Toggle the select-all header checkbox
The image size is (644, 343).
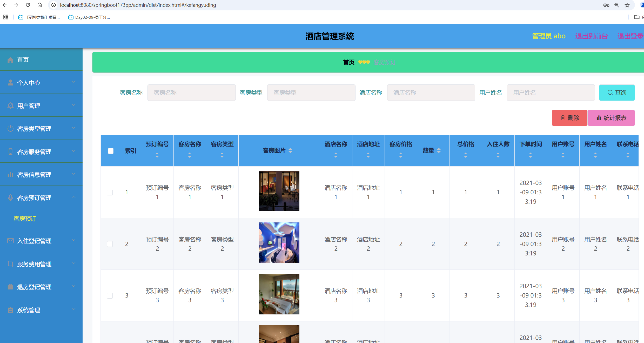coord(111,151)
